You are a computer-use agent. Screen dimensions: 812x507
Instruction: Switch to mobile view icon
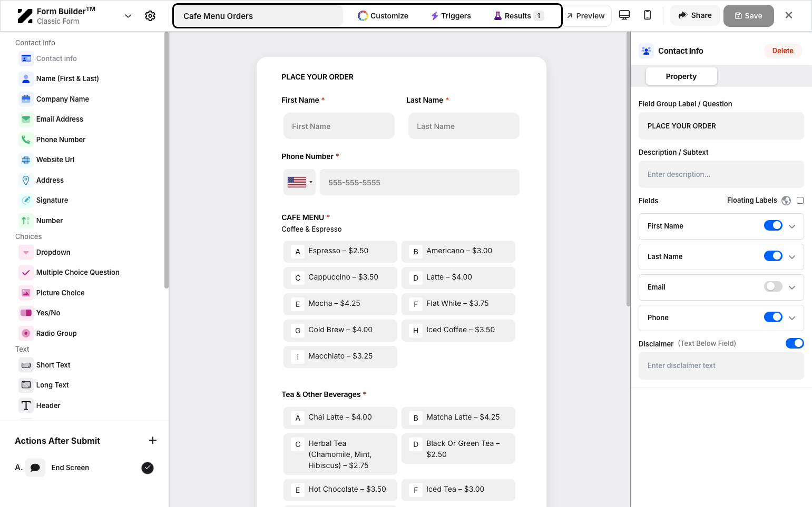click(x=648, y=15)
